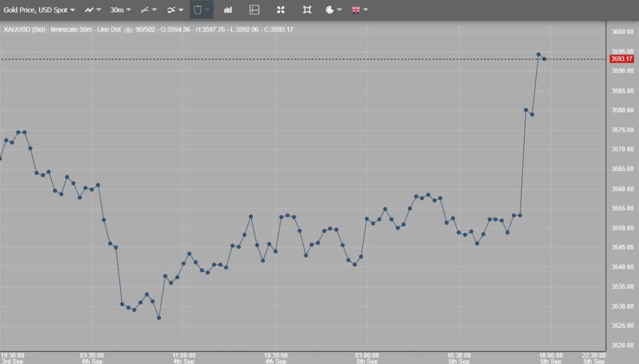Toggle the crosshair grid layout icon
Image resolution: width=639 pixels, height=364 pixels.
pos(254,10)
